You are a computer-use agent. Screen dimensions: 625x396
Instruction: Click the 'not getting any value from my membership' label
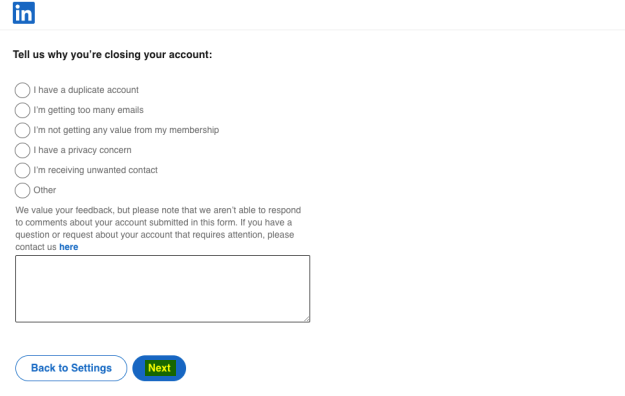pyautogui.click(x=126, y=130)
